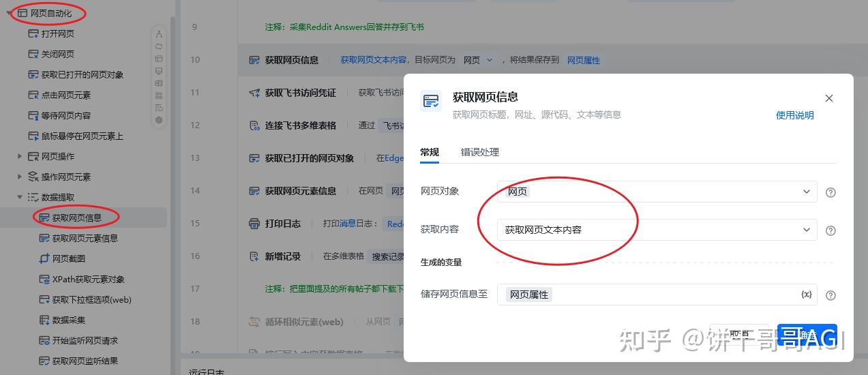Select 数据采集 in the sidebar
The width and height of the screenshot is (868, 375).
point(68,320)
